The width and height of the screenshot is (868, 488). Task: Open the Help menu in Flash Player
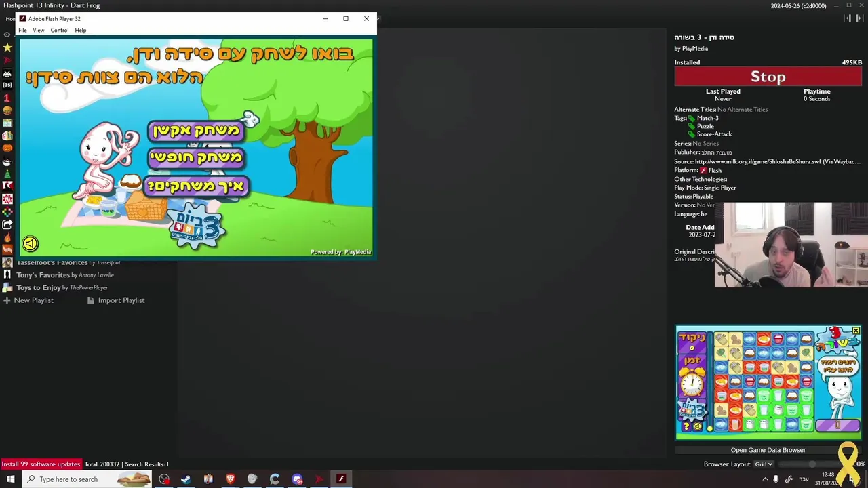pos(81,30)
